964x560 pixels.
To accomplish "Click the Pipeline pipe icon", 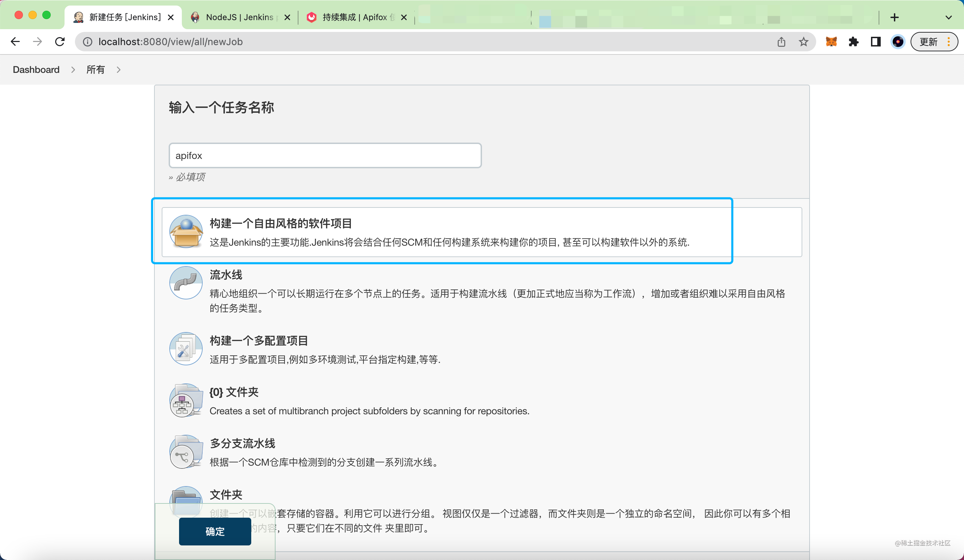I will 186,283.
